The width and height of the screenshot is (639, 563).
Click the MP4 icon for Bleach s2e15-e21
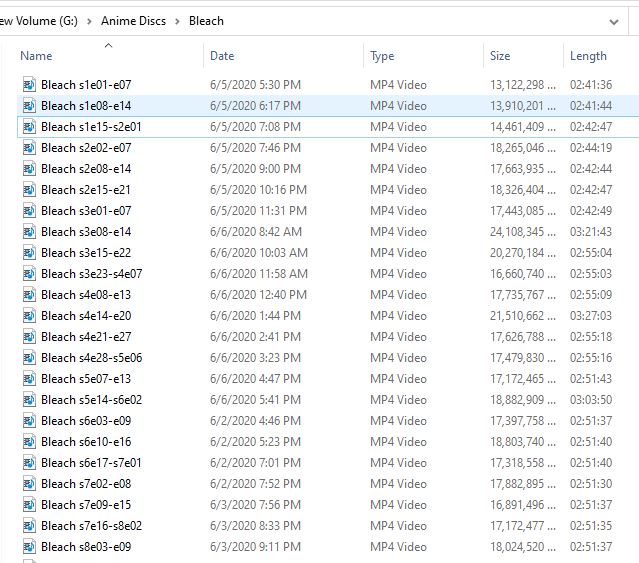pyautogui.click(x=29, y=190)
